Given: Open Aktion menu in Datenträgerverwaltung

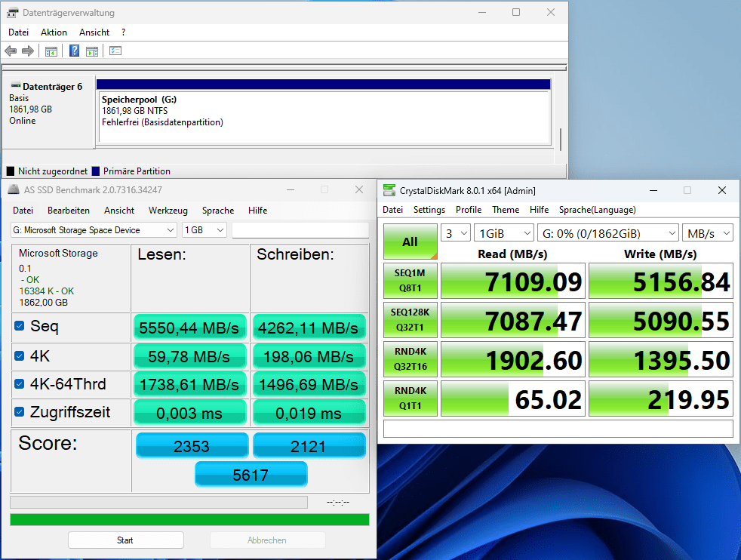Looking at the screenshot, I should pyautogui.click(x=54, y=32).
